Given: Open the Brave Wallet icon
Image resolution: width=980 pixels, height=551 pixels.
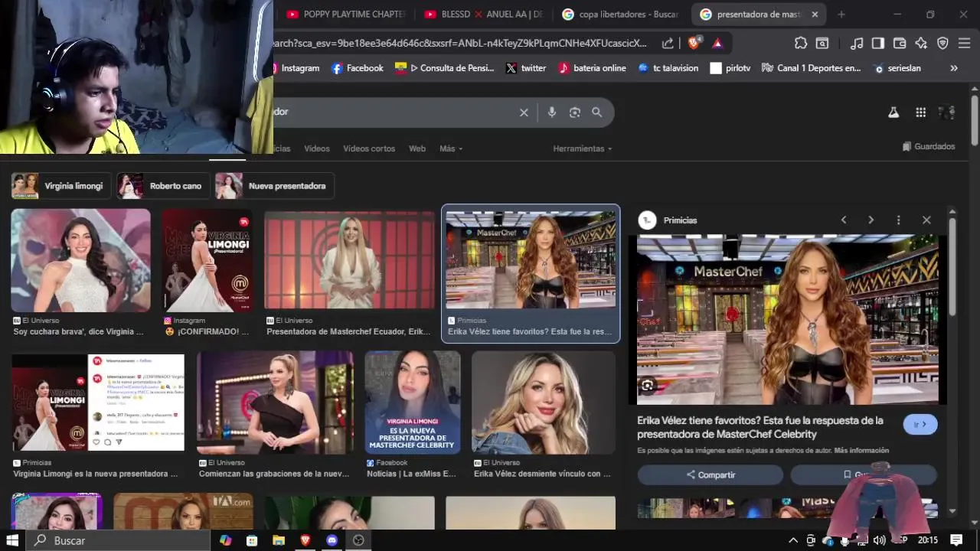Looking at the screenshot, I should coord(900,44).
